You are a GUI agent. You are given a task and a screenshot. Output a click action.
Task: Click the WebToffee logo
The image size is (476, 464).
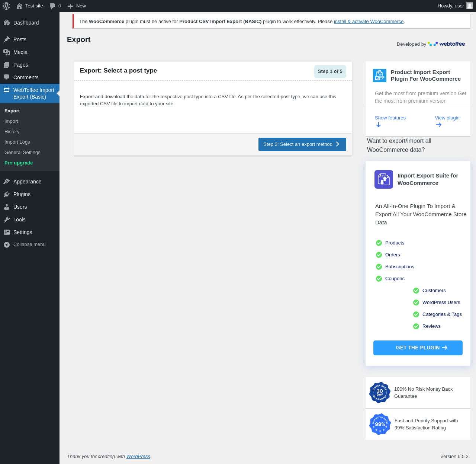pos(446,44)
